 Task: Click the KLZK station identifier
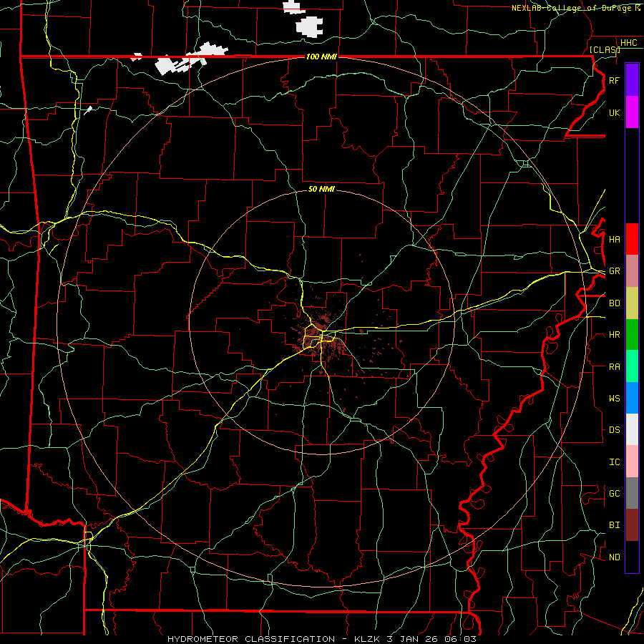click(368, 639)
